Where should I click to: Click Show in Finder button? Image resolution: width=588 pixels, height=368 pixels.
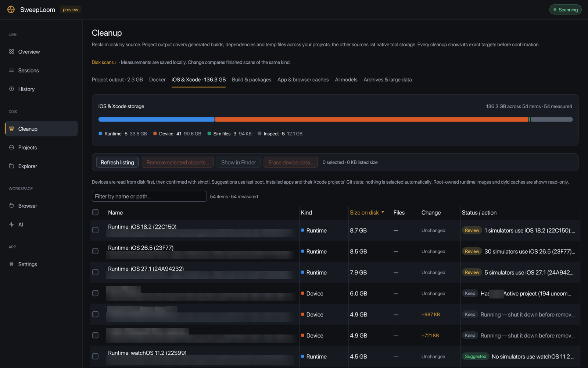coord(239,162)
